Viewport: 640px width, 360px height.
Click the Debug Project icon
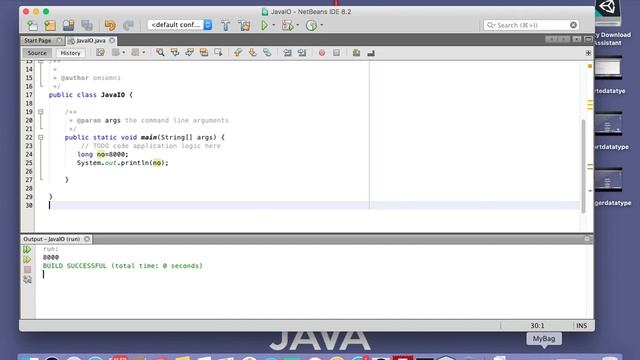[287, 25]
